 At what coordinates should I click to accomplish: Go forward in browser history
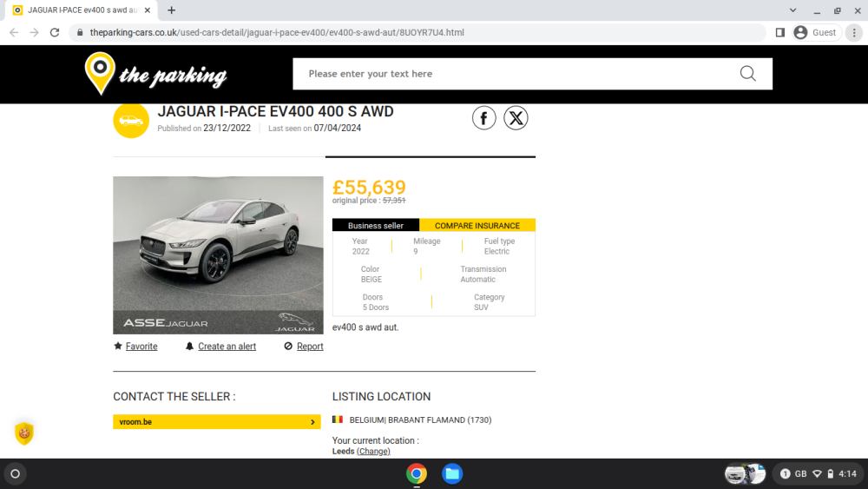pyautogui.click(x=35, y=33)
